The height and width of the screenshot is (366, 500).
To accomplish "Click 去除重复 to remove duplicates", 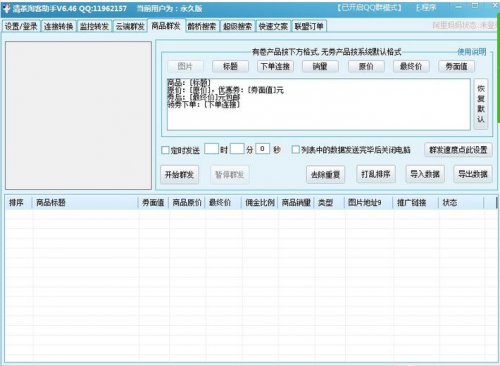I will (325, 174).
